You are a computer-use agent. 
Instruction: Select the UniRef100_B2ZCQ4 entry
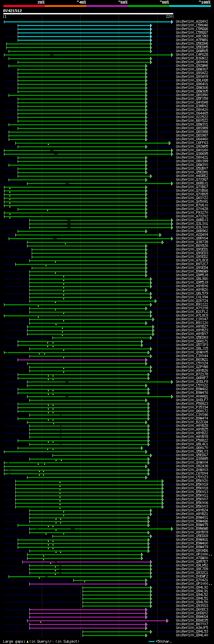(x=192, y=422)
